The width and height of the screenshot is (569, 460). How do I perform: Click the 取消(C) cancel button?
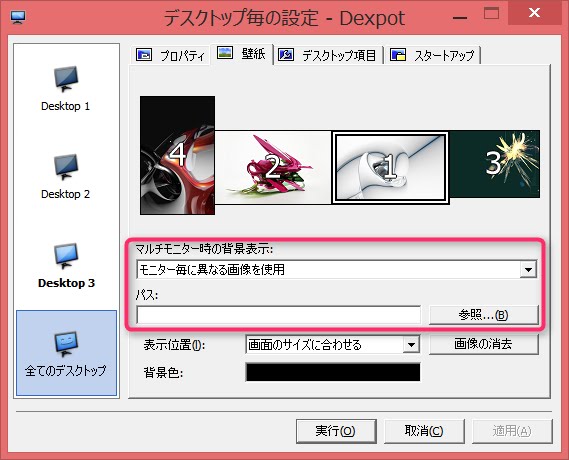424,431
